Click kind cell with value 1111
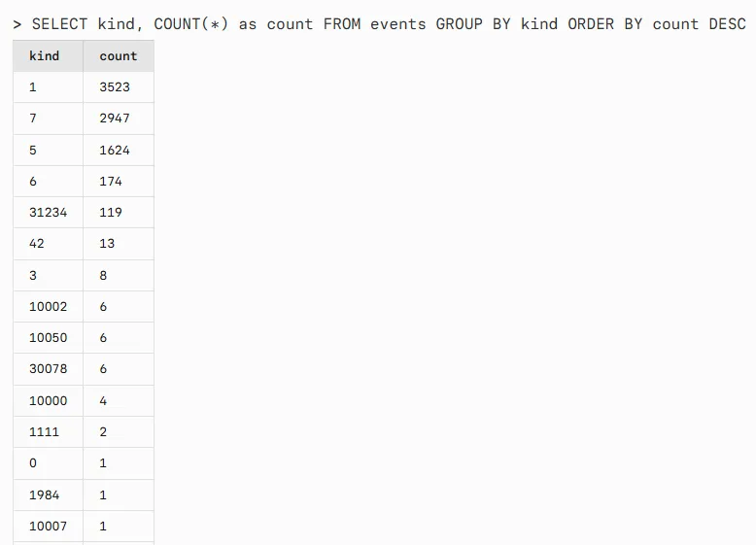The image size is (756, 545). tap(49, 432)
